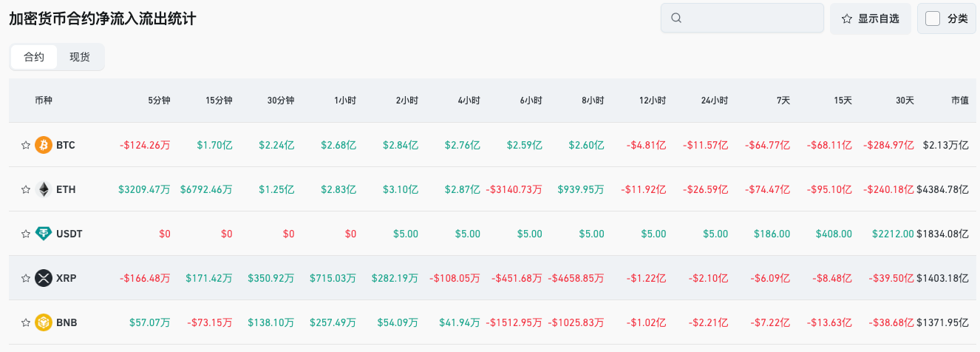
Task: Click the search magnifier icon
Action: point(676,18)
